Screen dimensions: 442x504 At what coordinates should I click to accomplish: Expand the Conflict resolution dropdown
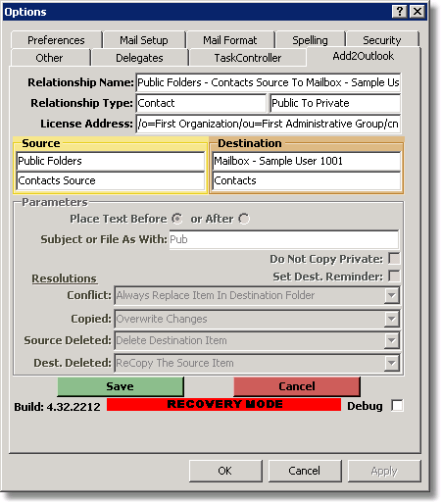tap(391, 295)
